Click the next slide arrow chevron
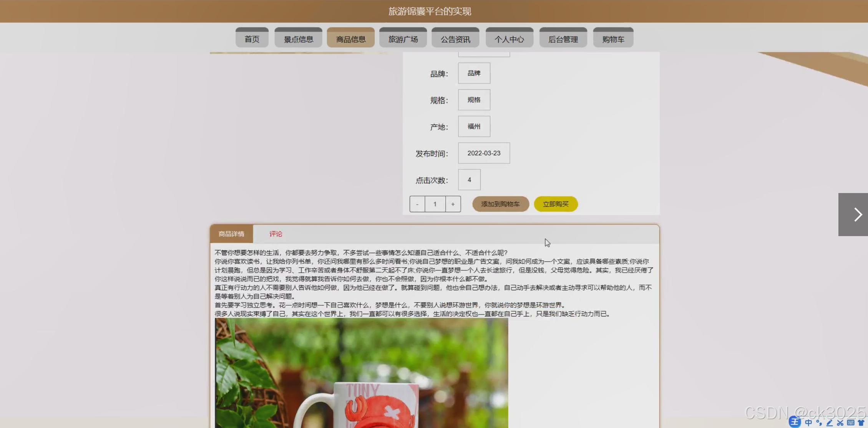The width and height of the screenshot is (868, 428). [x=858, y=215]
